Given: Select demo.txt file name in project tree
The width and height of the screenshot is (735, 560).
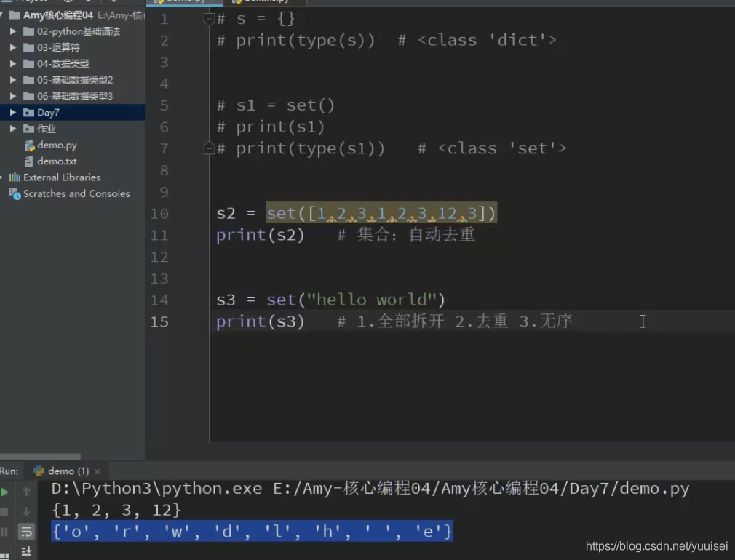Looking at the screenshot, I should (x=57, y=161).
